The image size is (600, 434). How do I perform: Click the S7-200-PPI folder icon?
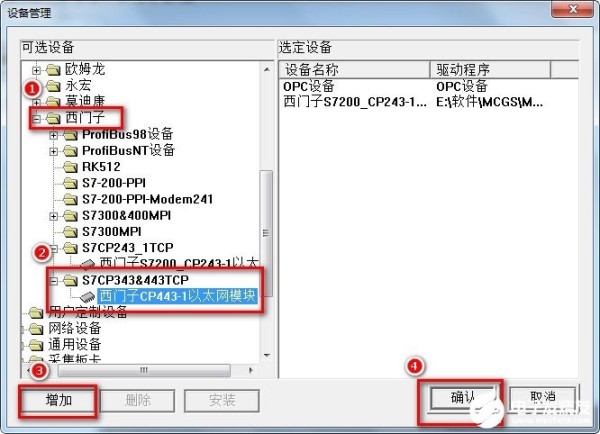click(x=70, y=183)
